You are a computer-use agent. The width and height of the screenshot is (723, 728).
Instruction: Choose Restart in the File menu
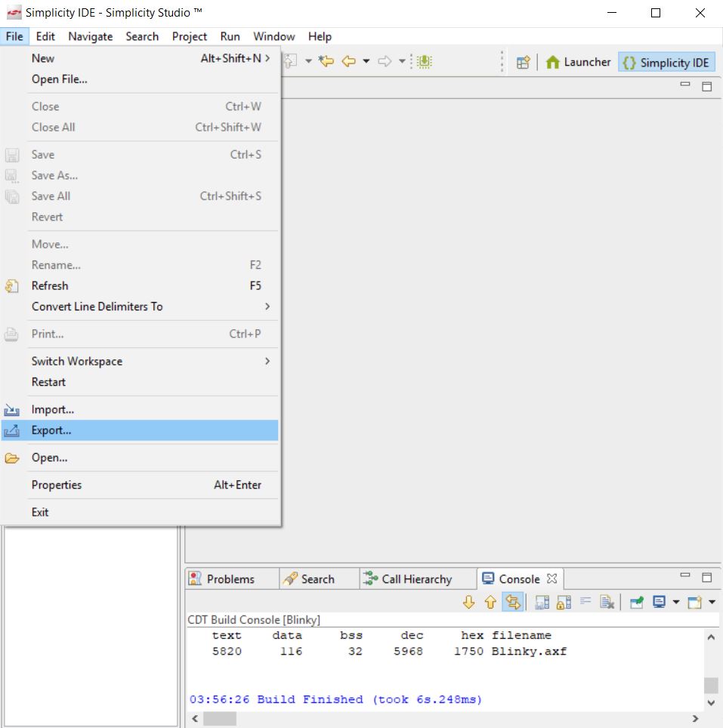point(47,382)
